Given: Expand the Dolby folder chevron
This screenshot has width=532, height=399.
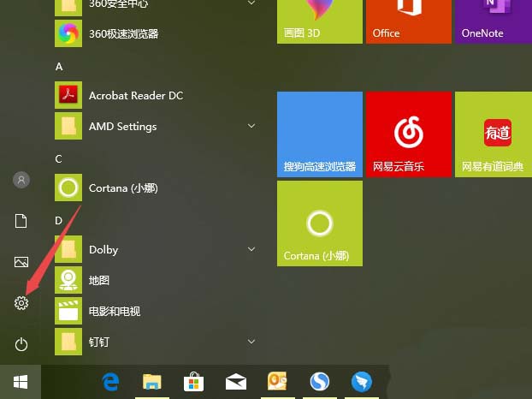Looking at the screenshot, I should pos(251,249).
